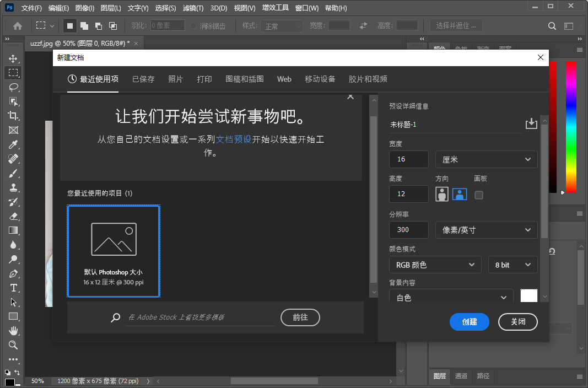Choose New Selection mode in options bar
Screen dimensions: 588x388
70,26
